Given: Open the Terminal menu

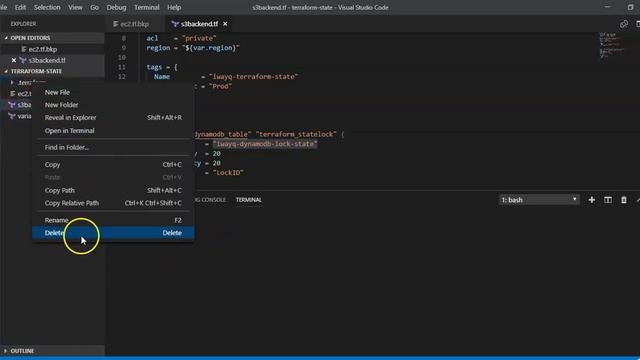Looking at the screenshot, I should (147, 7).
